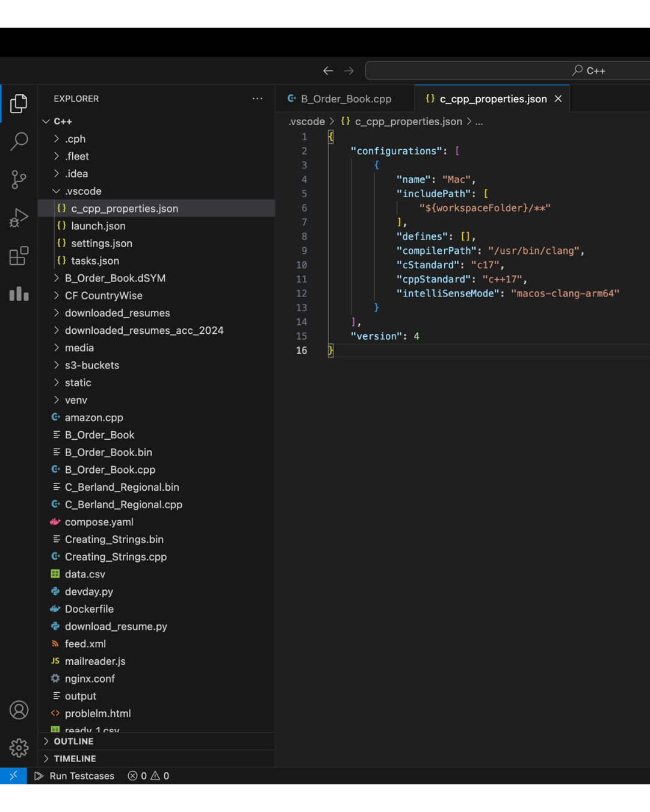Screen dimensions: 650x812
Task: Click line number 16 in the gutter
Action: coord(302,351)
